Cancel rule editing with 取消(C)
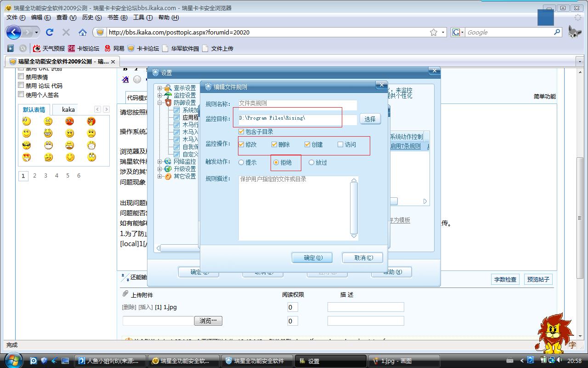The height and width of the screenshot is (368, 588). tap(362, 258)
